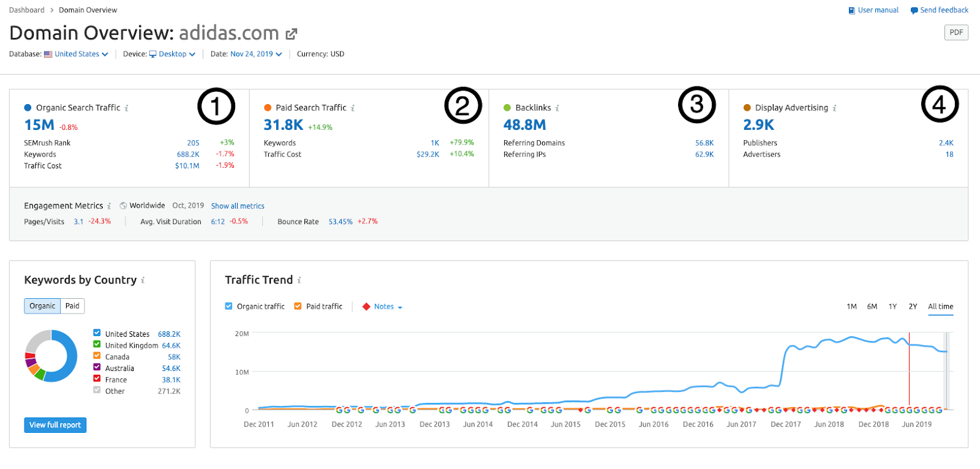This screenshot has width=980, height=469.
Task: Uncheck the Canada country checkbox
Action: tap(97, 355)
